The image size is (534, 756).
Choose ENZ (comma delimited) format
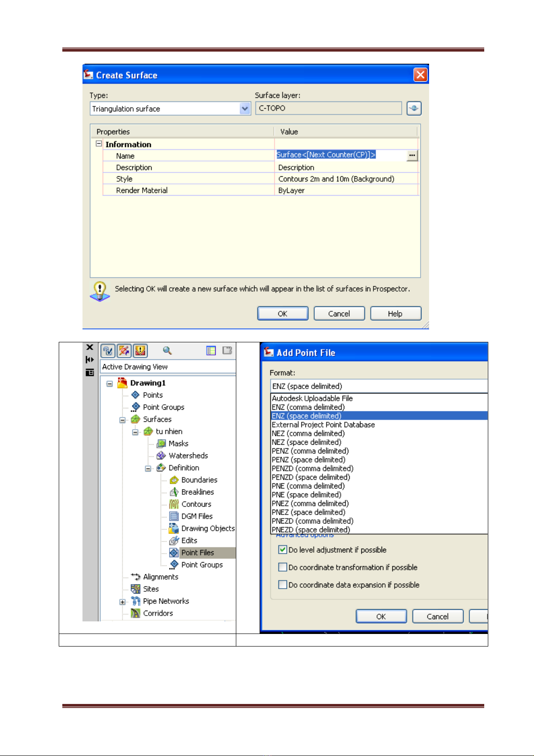(379, 407)
